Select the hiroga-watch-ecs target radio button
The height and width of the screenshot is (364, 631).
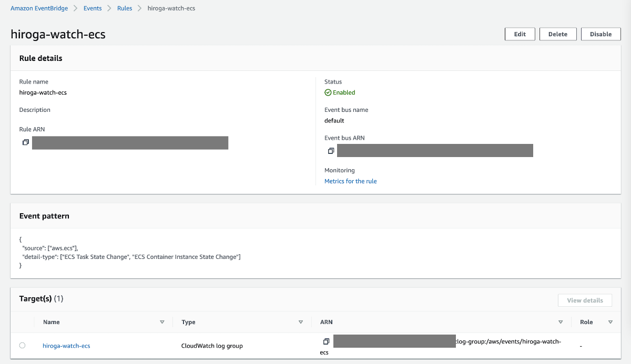pos(22,345)
